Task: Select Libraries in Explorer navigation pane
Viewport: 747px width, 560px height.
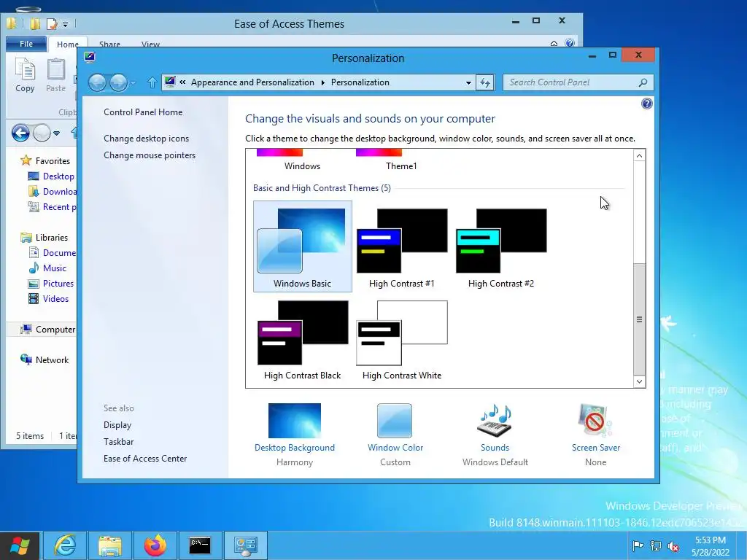Action: pyautogui.click(x=52, y=237)
